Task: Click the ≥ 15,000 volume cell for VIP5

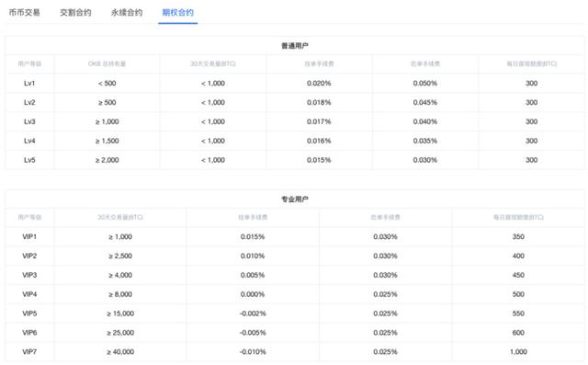Action: click(120, 314)
